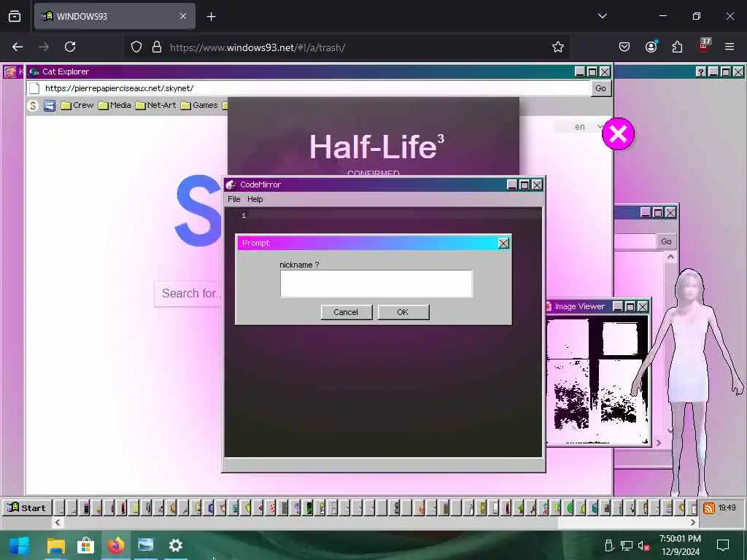This screenshot has width=747, height=560.
Task: Open the list all tabs chevron
Action: click(x=602, y=16)
